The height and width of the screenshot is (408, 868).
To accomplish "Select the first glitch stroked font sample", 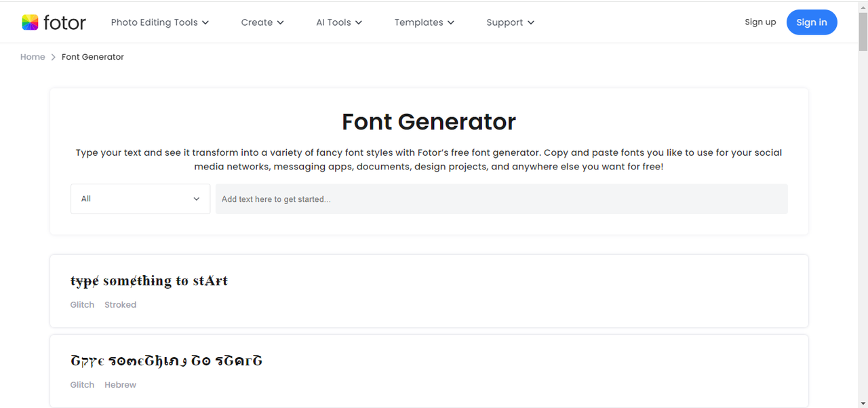I will coord(149,281).
